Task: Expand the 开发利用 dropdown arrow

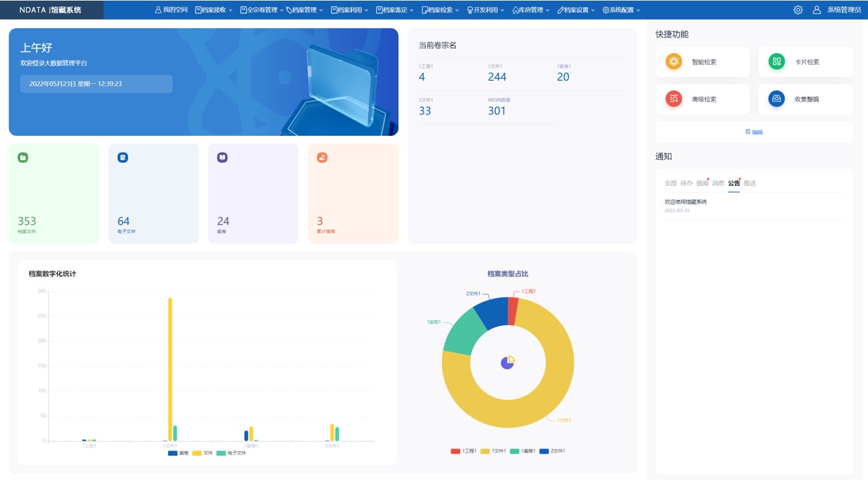Action: 502,10
